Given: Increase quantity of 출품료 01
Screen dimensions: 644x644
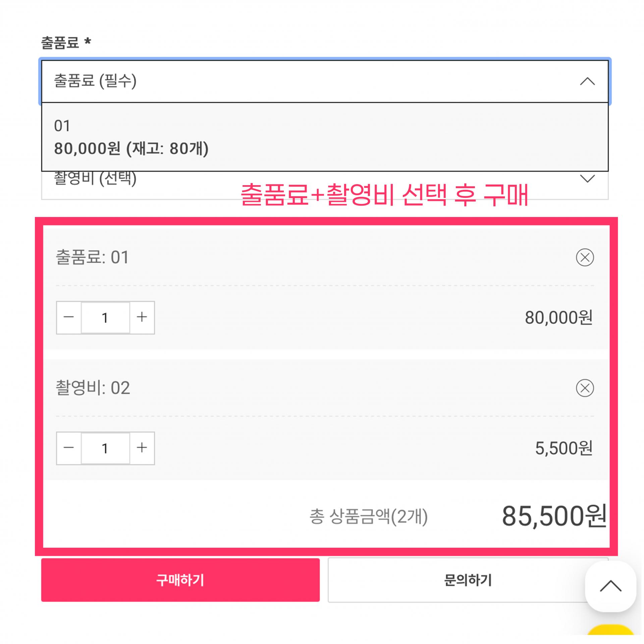Looking at the screenshot, I should 142,317.
